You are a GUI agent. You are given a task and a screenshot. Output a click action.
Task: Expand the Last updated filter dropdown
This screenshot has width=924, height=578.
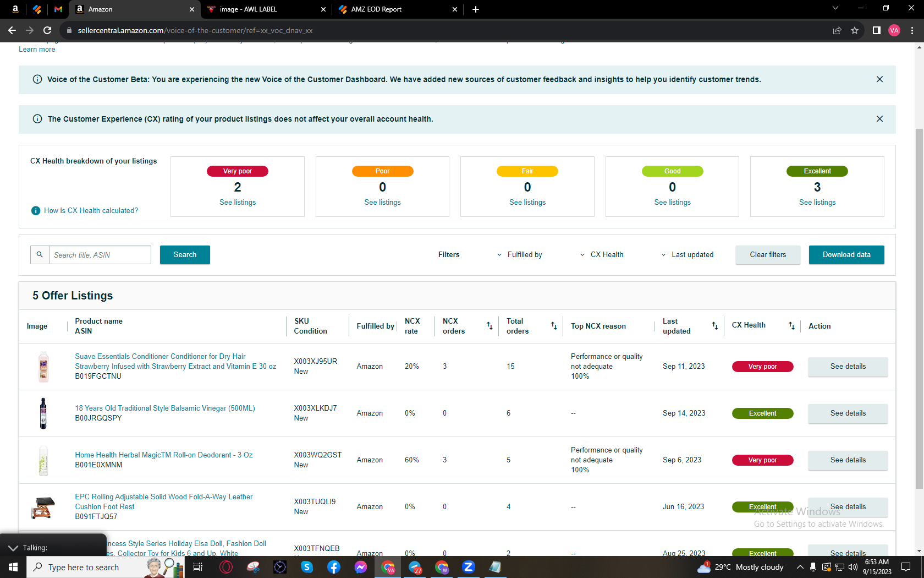click(687, 254)
